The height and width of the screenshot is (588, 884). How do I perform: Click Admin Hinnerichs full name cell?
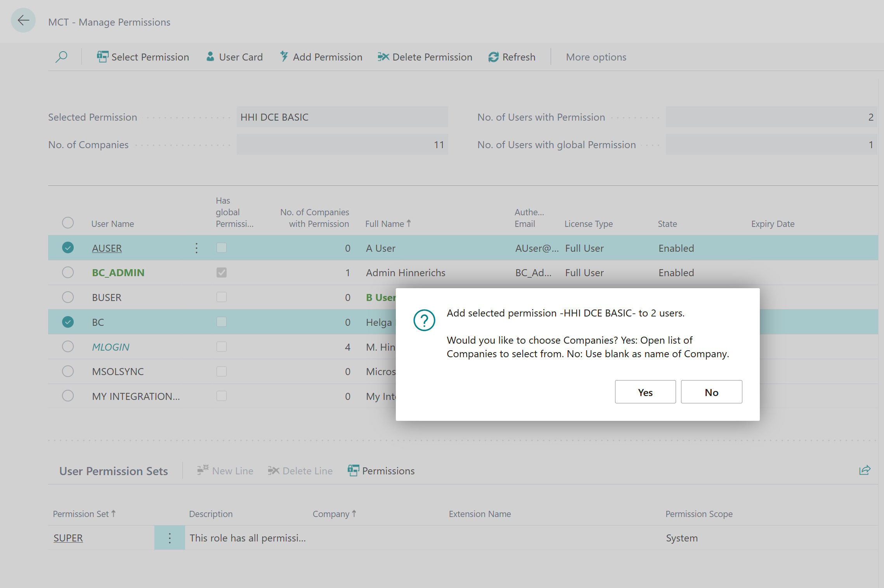point(406,273)
